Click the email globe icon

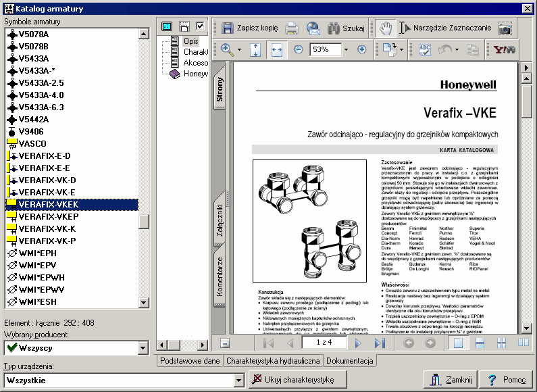(313, 28)
